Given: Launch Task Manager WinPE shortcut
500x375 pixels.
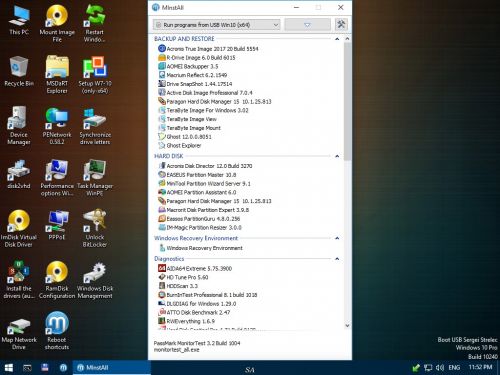Looking at the screenshot, I should [x=95, y=177].
